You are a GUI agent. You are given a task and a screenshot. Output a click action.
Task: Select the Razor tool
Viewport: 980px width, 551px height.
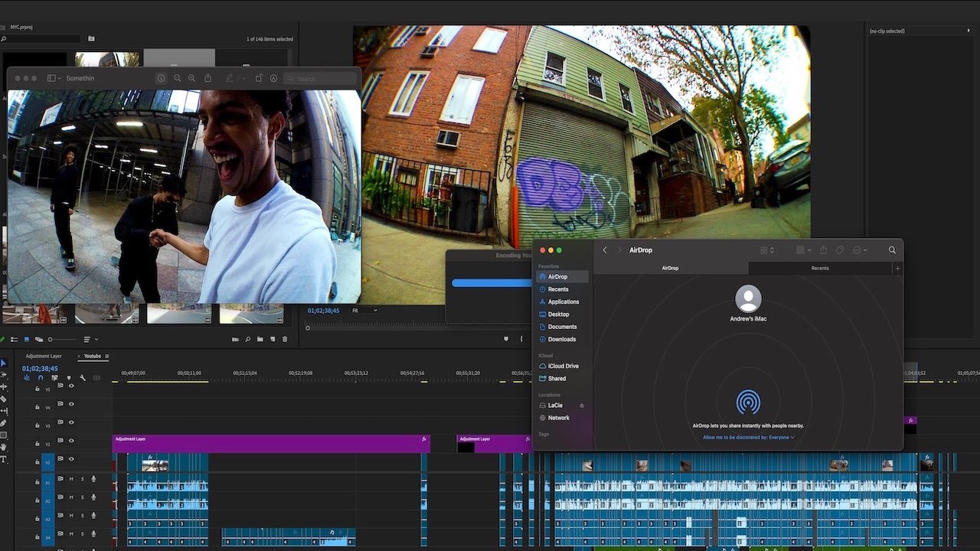point(4,399)
